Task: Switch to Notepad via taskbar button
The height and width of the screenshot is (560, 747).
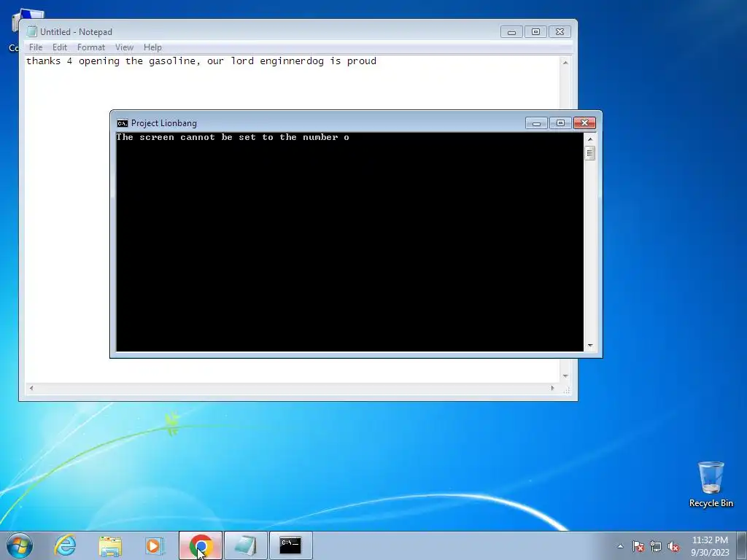Action: coord(245,545)
